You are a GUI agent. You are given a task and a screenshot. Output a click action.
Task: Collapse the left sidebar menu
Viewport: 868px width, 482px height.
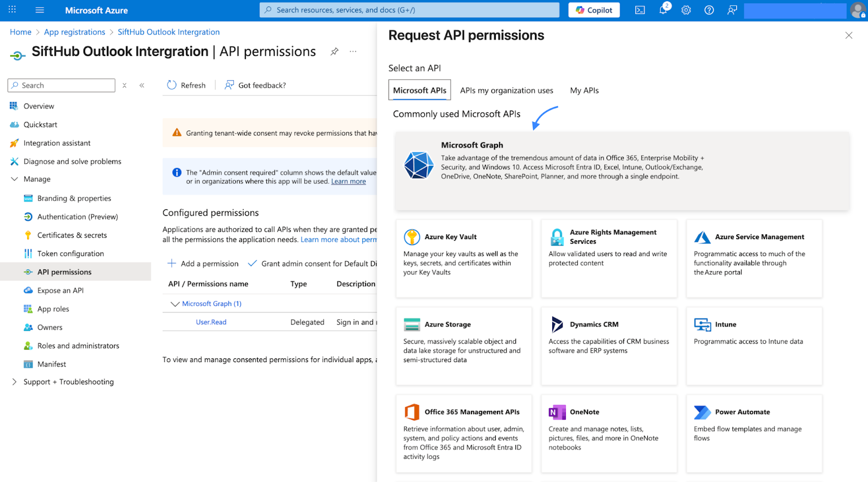tap(142, 86)
